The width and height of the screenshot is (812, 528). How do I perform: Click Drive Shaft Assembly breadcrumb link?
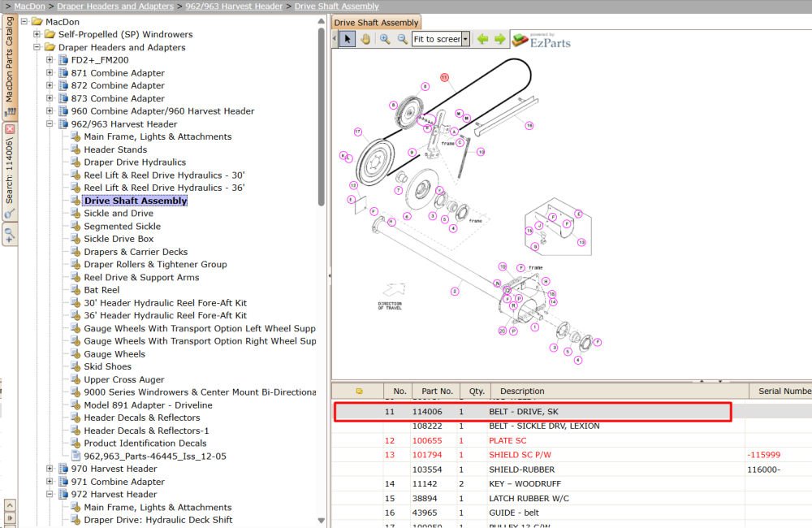337,6
